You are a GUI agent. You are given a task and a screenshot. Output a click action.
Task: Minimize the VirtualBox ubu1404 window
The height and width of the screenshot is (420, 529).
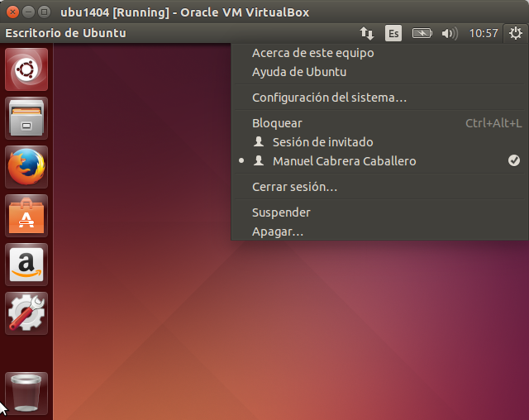coord(28,12)
